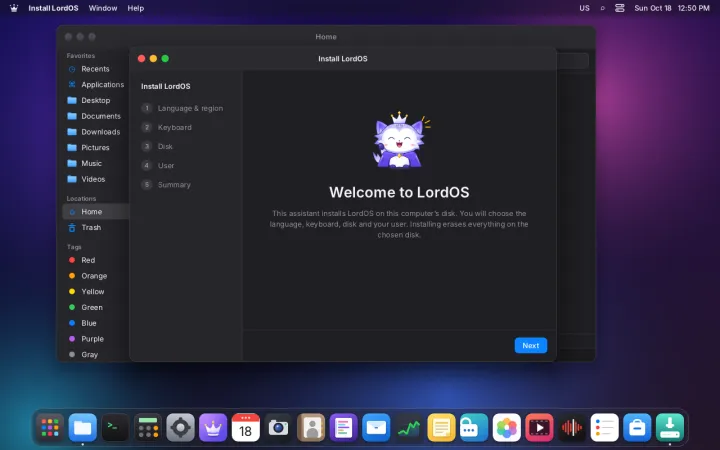This screenshot has height=450, width=720.
Task: Open Music folder in Home window sidebar
Action: point(96,163)
